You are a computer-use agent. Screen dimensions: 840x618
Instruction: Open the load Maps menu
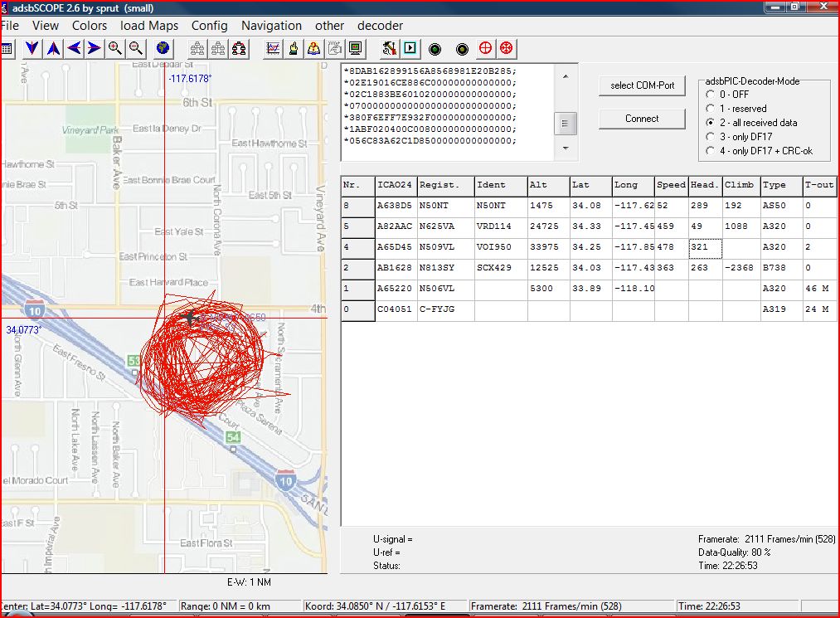(149, 26)
